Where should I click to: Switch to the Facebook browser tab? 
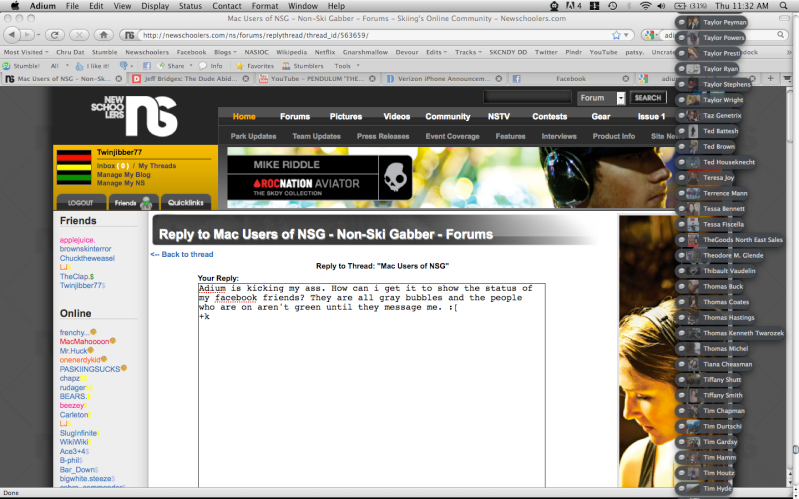[570, 78]
